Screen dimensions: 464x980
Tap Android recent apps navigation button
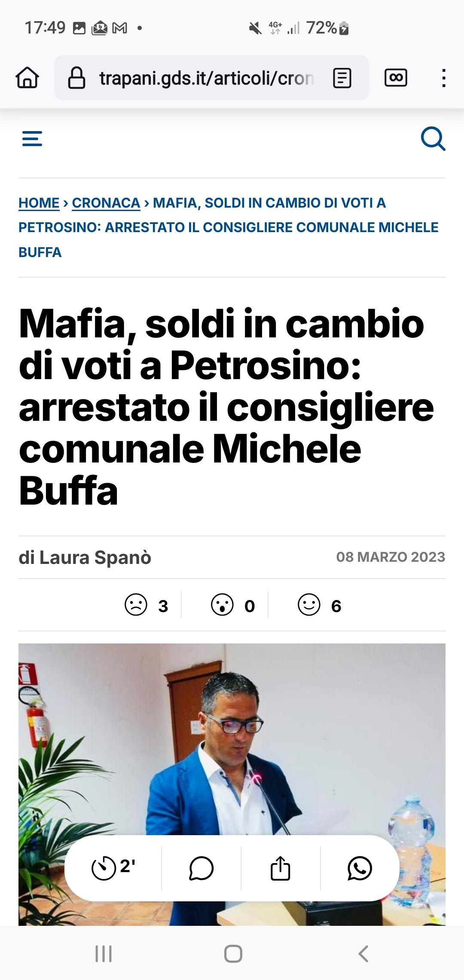click(104, 954)
